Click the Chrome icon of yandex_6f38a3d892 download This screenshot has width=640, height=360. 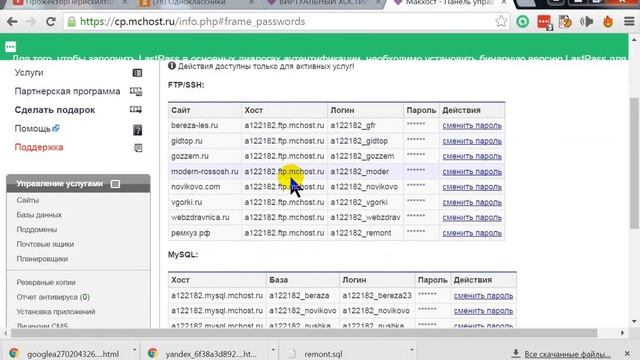point(153,353)
